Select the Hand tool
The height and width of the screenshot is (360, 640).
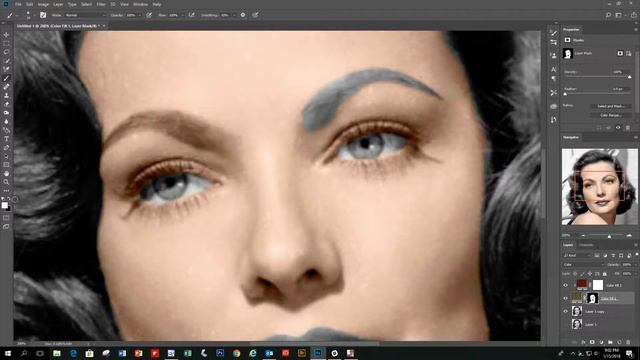(x=6, y=173)
